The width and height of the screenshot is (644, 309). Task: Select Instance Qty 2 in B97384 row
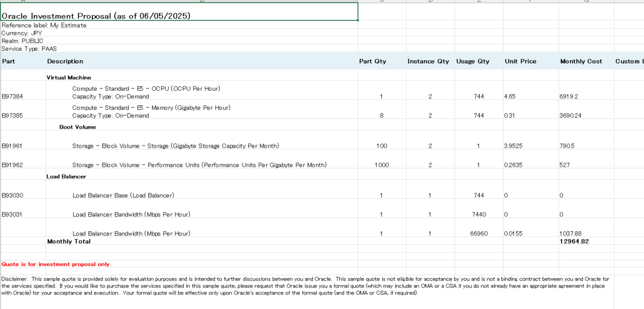coord(430,96)
